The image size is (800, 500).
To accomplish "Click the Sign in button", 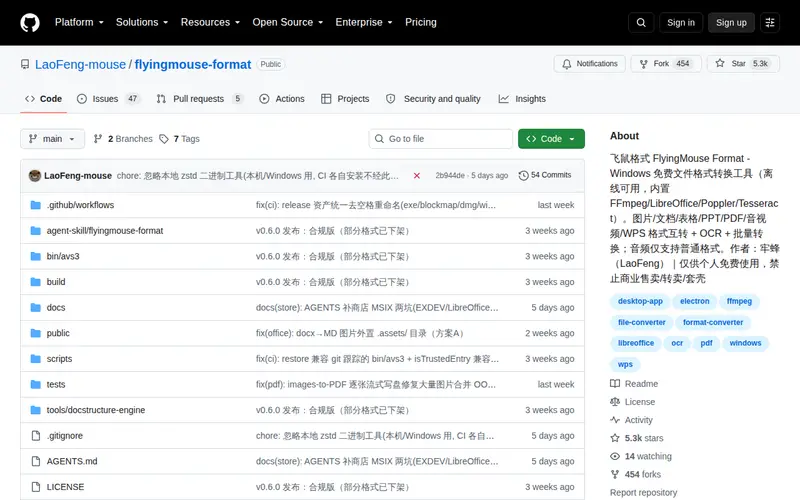I will [x=681, y=22].
